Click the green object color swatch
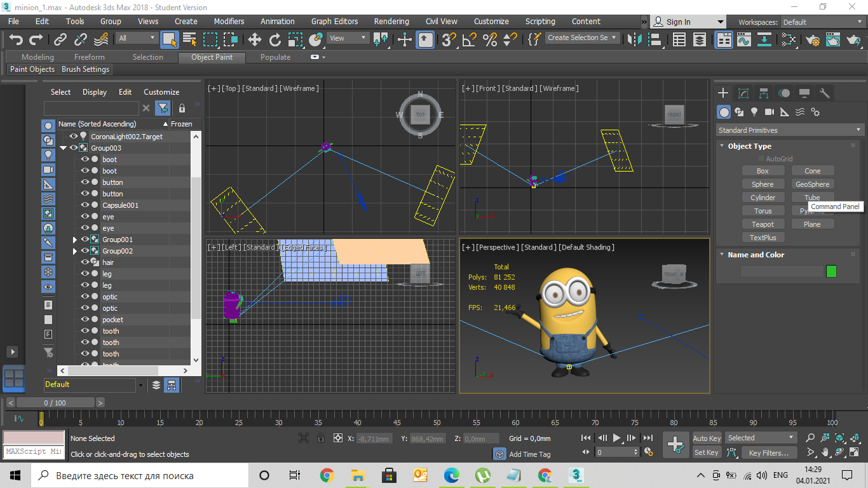Screen dimensions: 868x488 click(x=831, y=271)
